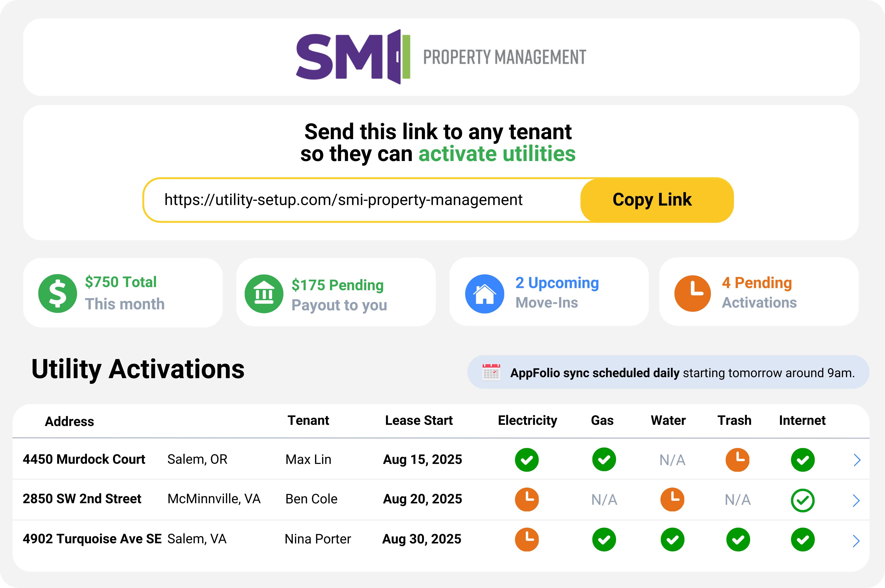The image size is (885, 588).
Task: Click the Salem, VA city cell
Action: point(197,539)
